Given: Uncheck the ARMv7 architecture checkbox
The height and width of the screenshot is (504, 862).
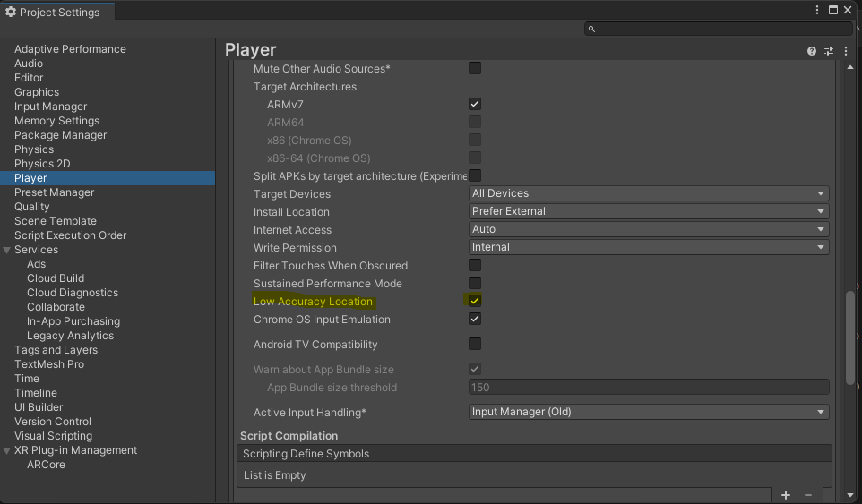Looking at the screenshot, I should click(474, 104).
